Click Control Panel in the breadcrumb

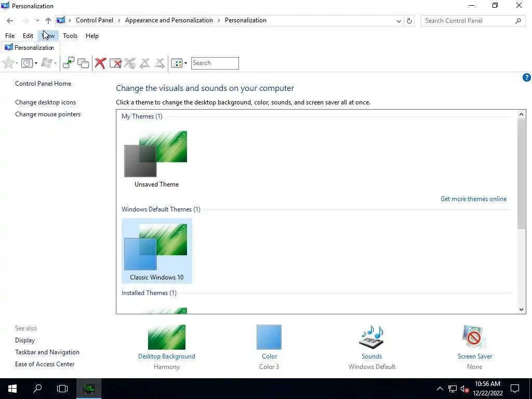[x=95, y=20]
